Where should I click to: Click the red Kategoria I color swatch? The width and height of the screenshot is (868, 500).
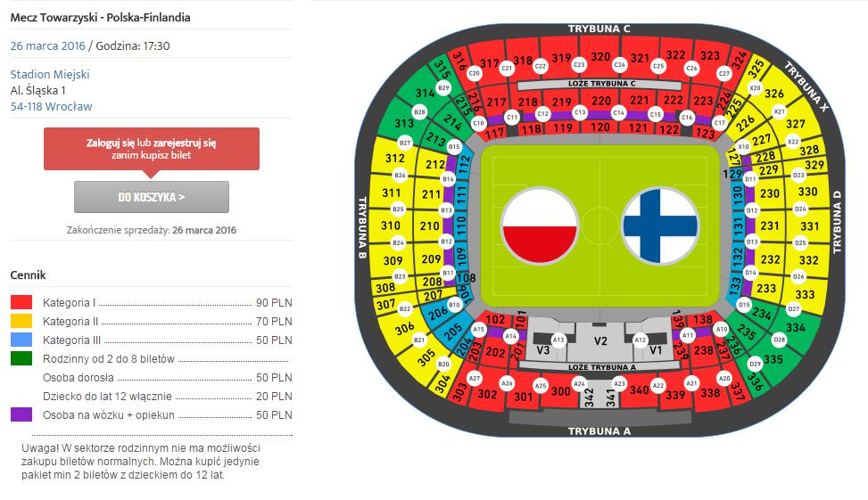click(x=21, y=302)
